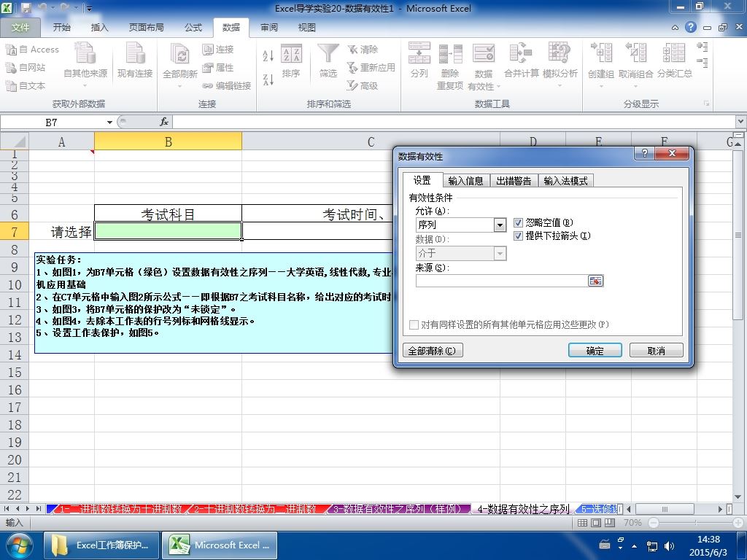The width and height of the screenshot is (747, 560).
Task: Click the 高级 advanced filter icon
Action: pyautogui.click(x=352, y=86)
